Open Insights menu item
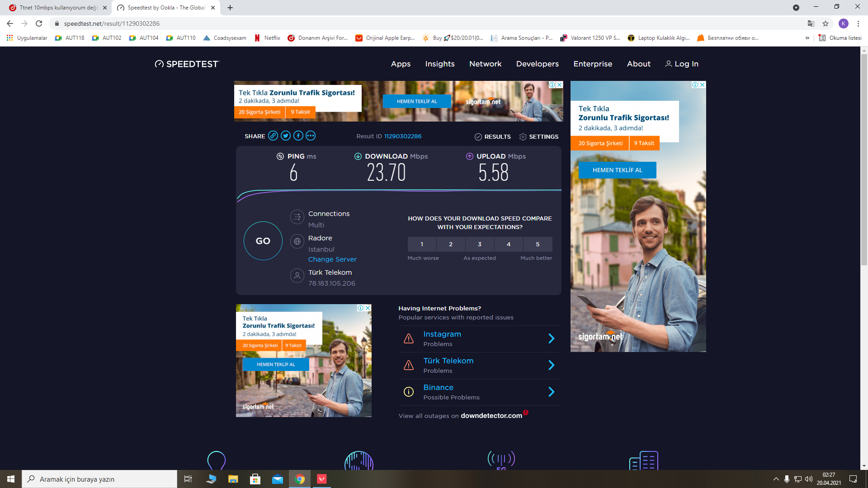 [440, 64]
